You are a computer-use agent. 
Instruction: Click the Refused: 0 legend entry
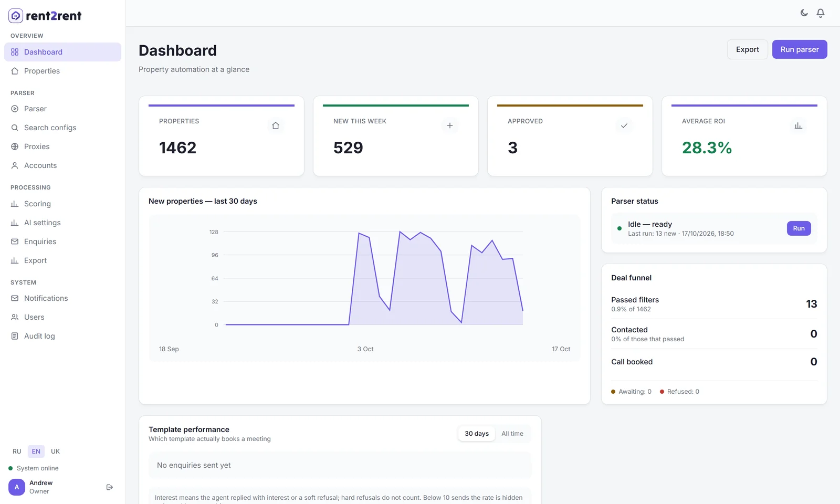680,392
